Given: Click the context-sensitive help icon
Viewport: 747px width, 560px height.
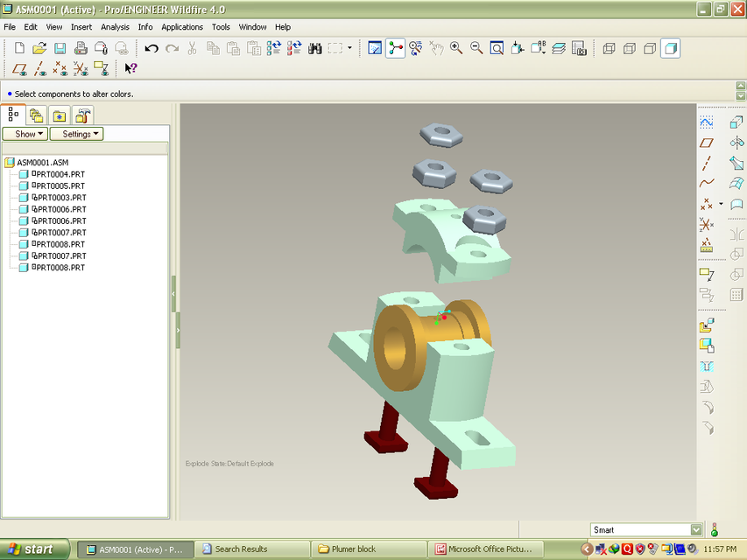Looking at the screenshot, I should pos(130,68).
